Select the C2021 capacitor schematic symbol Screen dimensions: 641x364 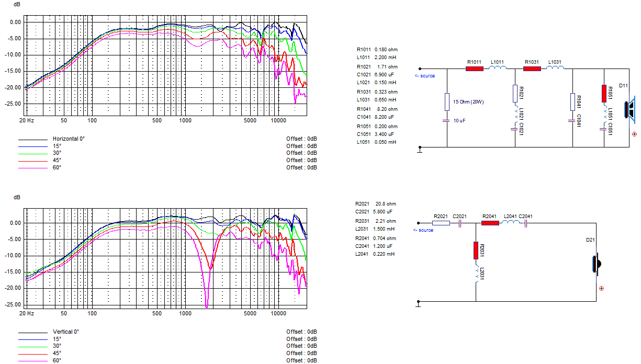pyautogui.click(x=459, y=223)
